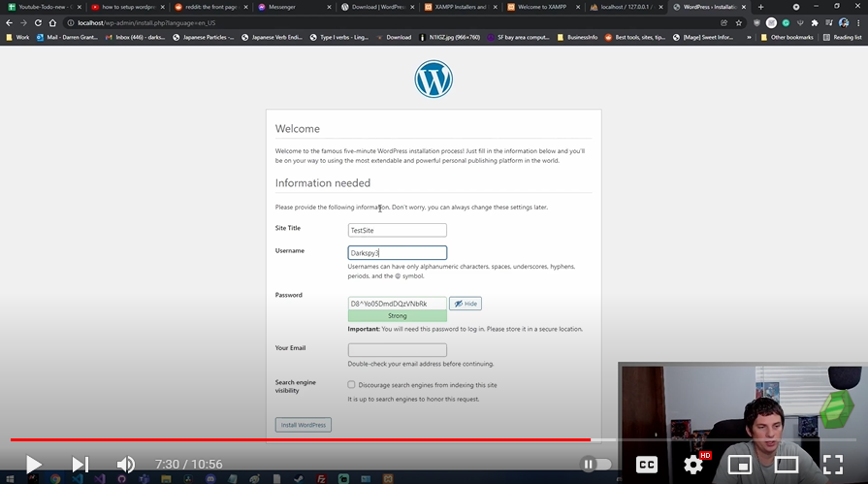Switch to the Messenger tab
This screenshot has width=868, height=484.
pyautogui.click(x=294, y=7)
